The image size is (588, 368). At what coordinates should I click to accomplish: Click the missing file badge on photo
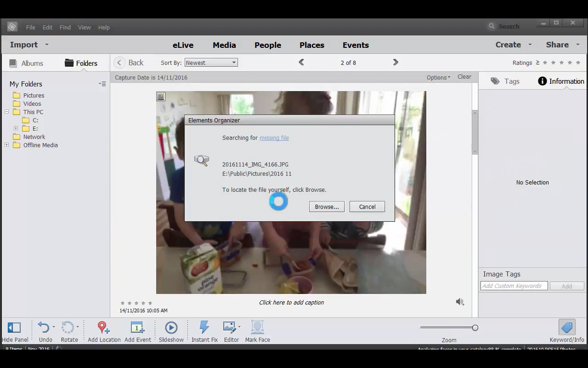160,96
